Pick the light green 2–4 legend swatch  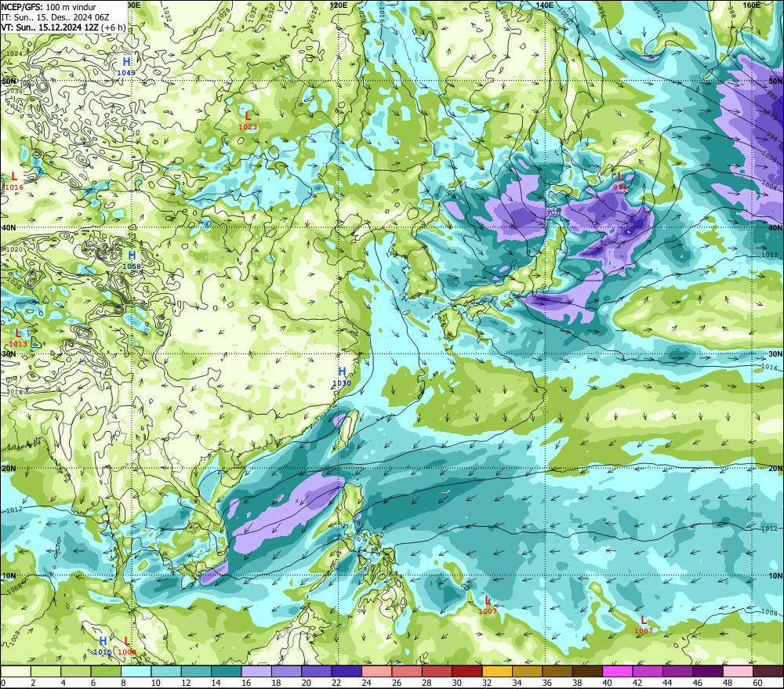[46, 672]
